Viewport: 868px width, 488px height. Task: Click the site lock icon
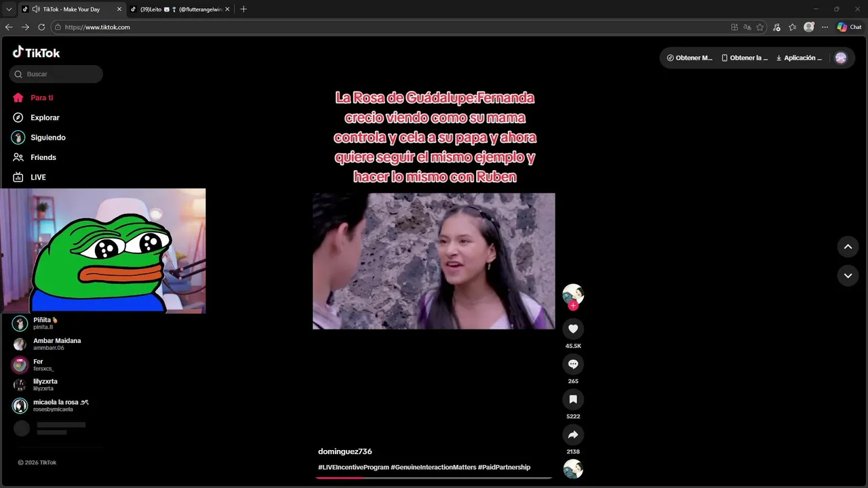pyautogui.click(x=58, y=27)
